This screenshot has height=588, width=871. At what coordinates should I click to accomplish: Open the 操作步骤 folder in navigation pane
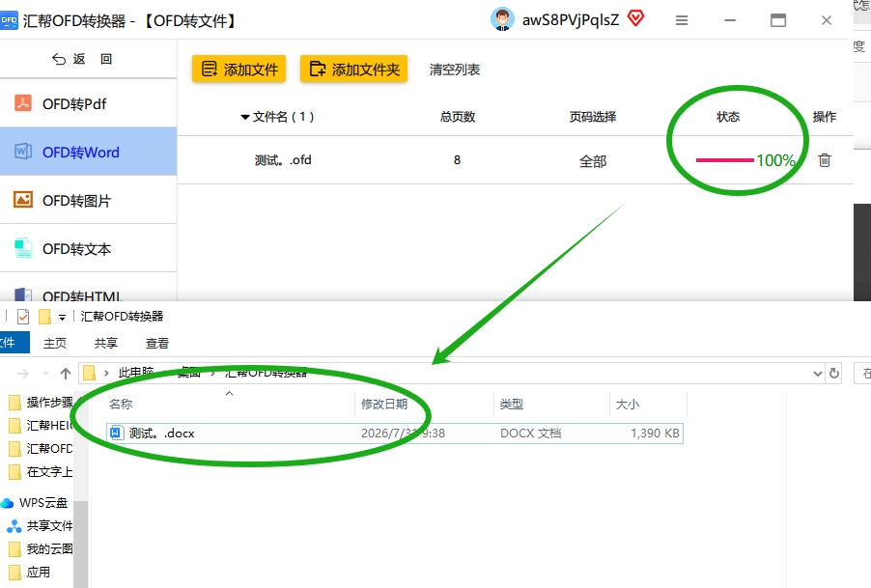click(x=42, y=402)
